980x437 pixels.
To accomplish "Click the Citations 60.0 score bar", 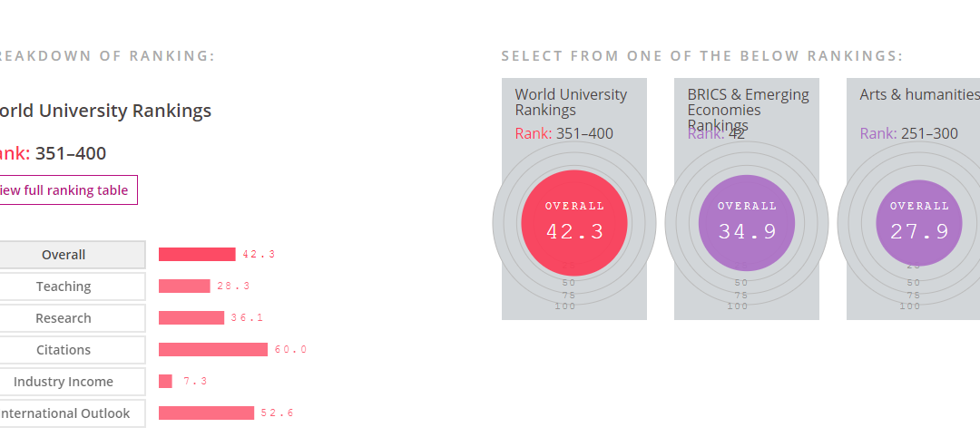I will [x=213, y=350].
